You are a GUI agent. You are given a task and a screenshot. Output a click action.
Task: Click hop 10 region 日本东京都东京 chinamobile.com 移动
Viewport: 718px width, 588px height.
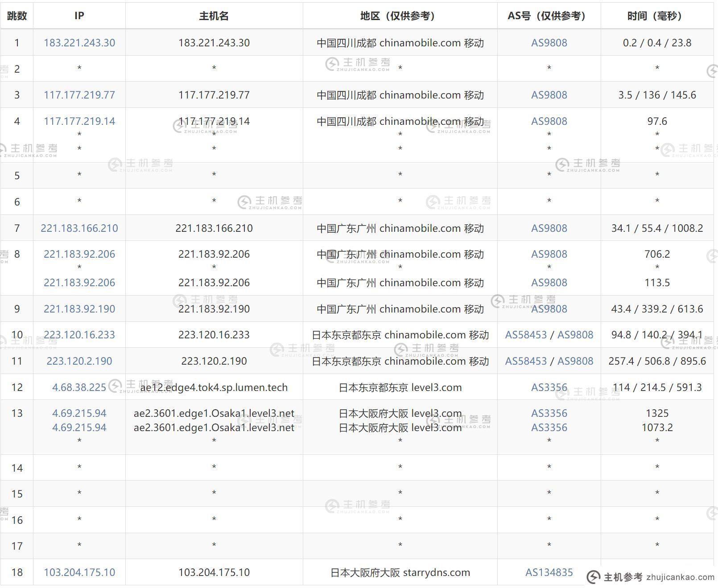[x=400, y=335]
